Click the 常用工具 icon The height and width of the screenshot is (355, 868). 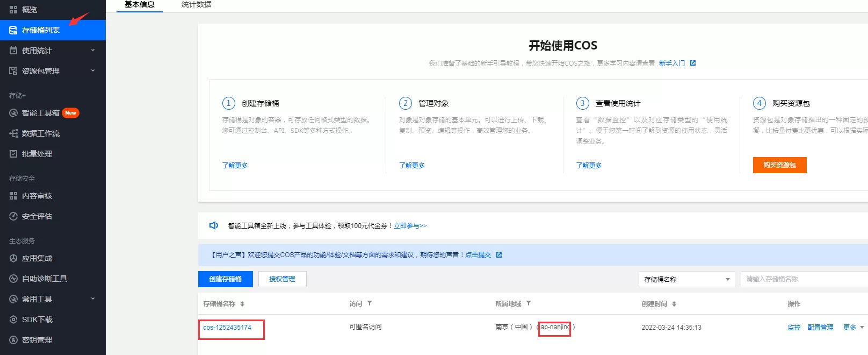click(13, 299)
